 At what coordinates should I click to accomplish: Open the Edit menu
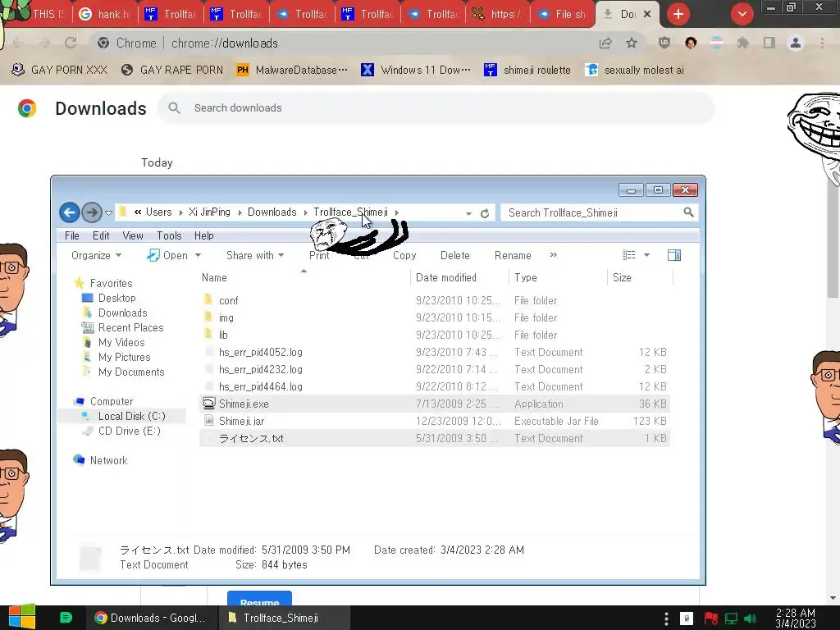click(101, 235)
